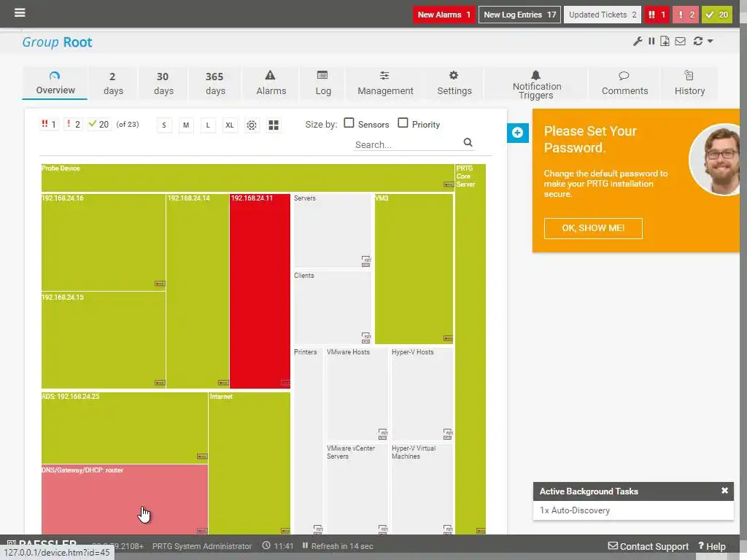Screen dimensions: 747x560
Task: Open the 2 days tab
Action: click(x=113, y=83)
